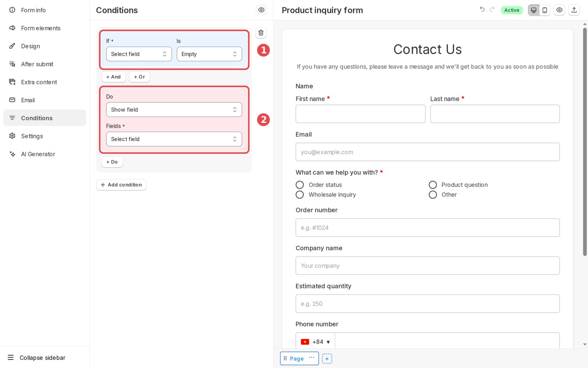Add an Or clause

coord(139,77)
